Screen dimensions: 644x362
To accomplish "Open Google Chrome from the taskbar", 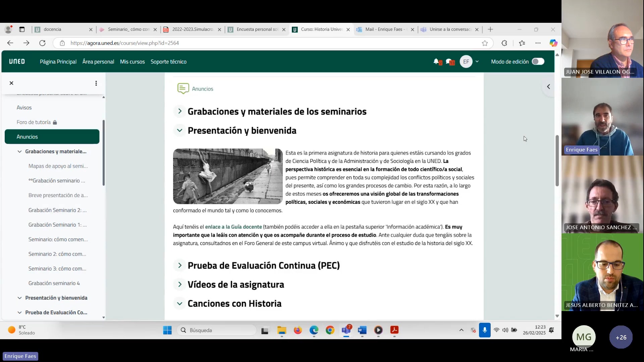I will click(330, 330).
